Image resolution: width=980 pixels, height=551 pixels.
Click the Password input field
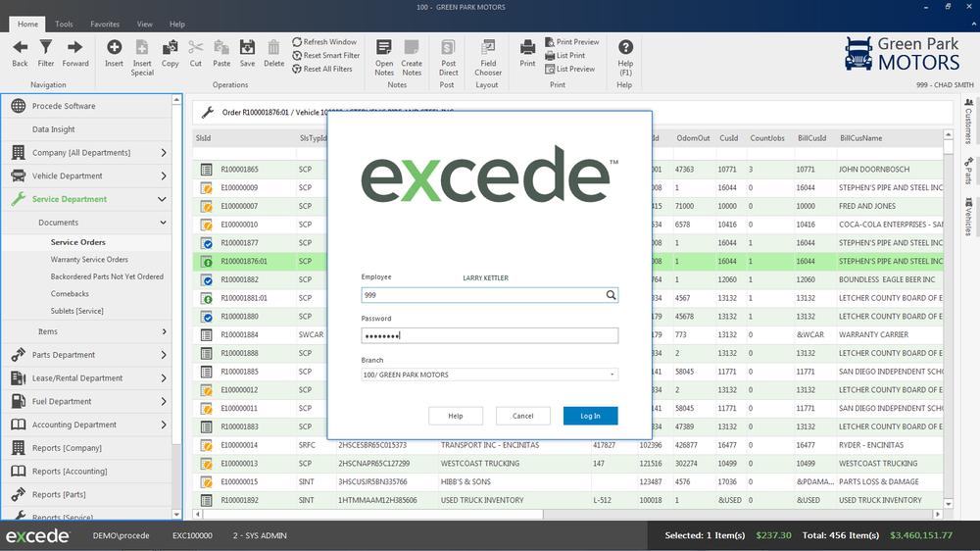pyautogui.click(x=489, y=336)
